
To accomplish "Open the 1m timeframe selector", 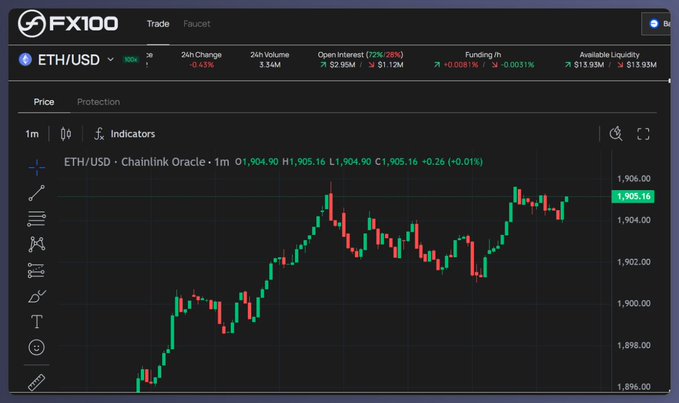I will point(32,134).
